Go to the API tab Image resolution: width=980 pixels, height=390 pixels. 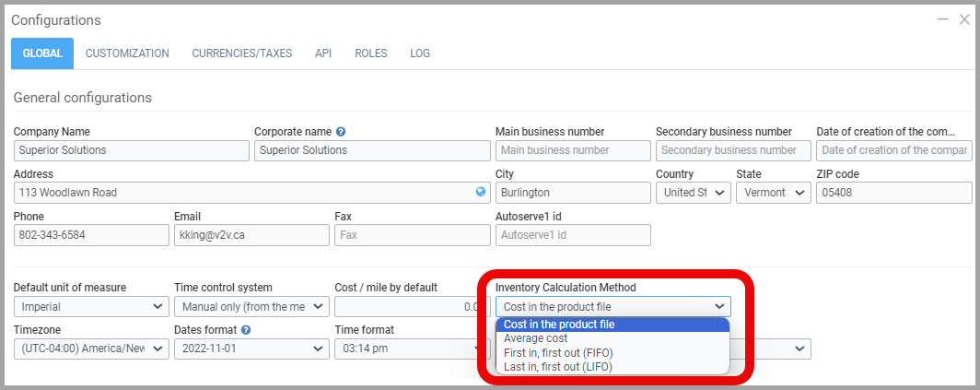[x=323, y=53]
